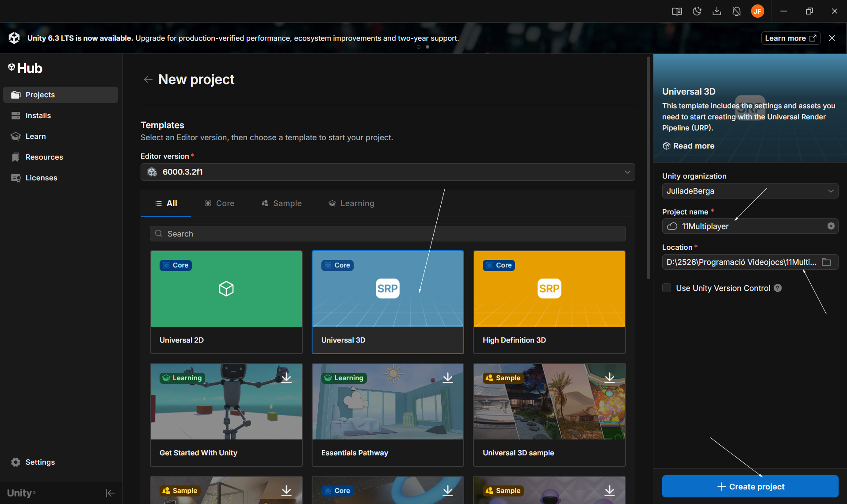The height and width of the screenshot is (504, 847).
Task: Open the Unity organization dropdown
Action: pyautogui.click(x=750, y=191)
